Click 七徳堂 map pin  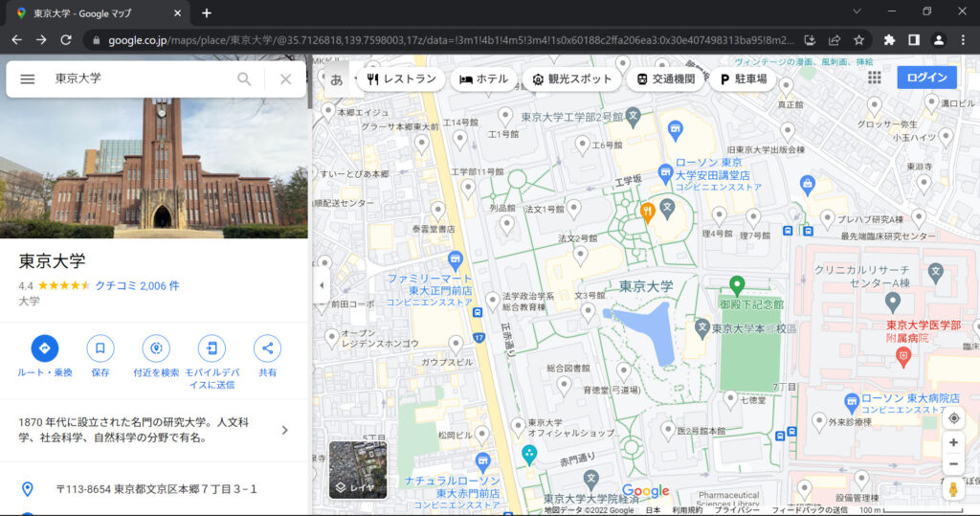coord(730,399)
